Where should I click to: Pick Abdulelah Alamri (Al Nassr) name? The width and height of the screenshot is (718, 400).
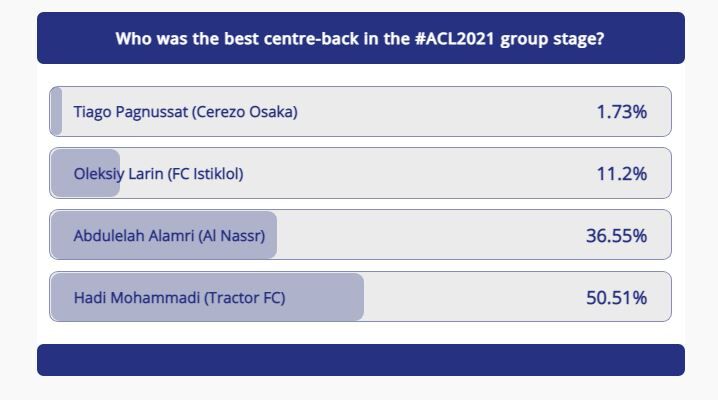coord(169,236)
